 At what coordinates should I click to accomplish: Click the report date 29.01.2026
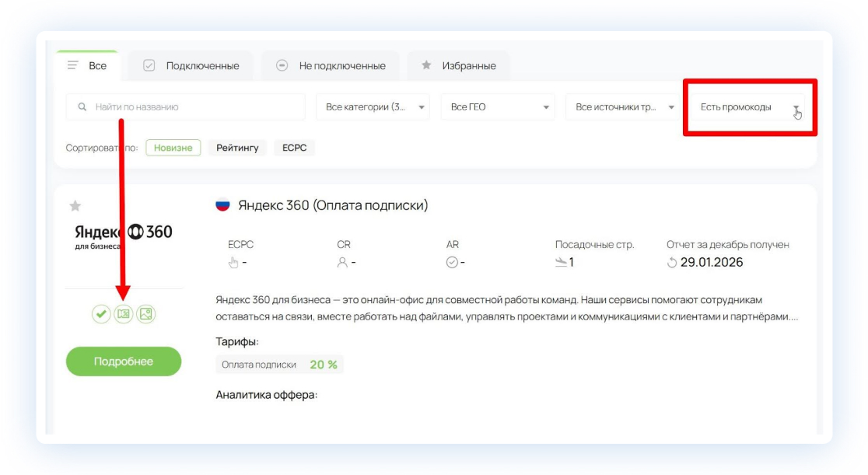(x=712, y=263)
